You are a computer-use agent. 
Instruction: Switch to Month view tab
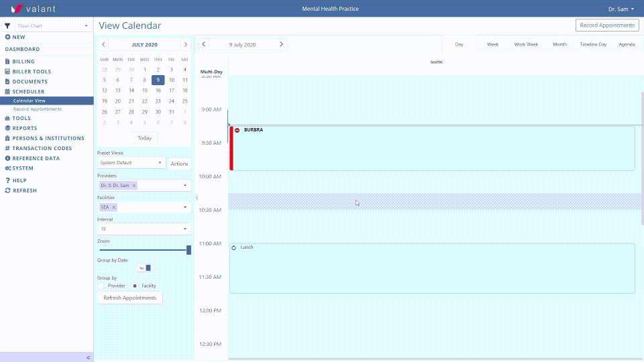tap(559, 44)
